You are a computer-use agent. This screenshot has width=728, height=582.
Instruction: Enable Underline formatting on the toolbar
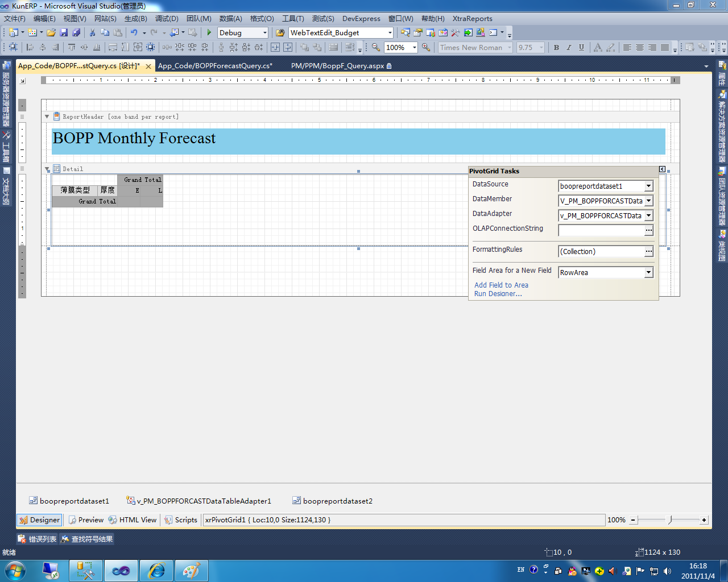(x=581, y=47)
